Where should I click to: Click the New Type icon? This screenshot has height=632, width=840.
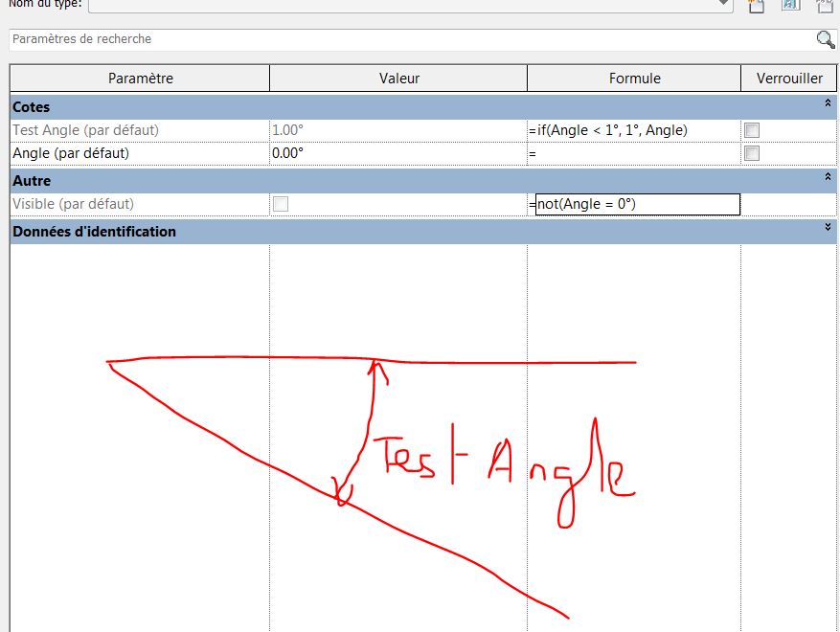tap(756, 5)
